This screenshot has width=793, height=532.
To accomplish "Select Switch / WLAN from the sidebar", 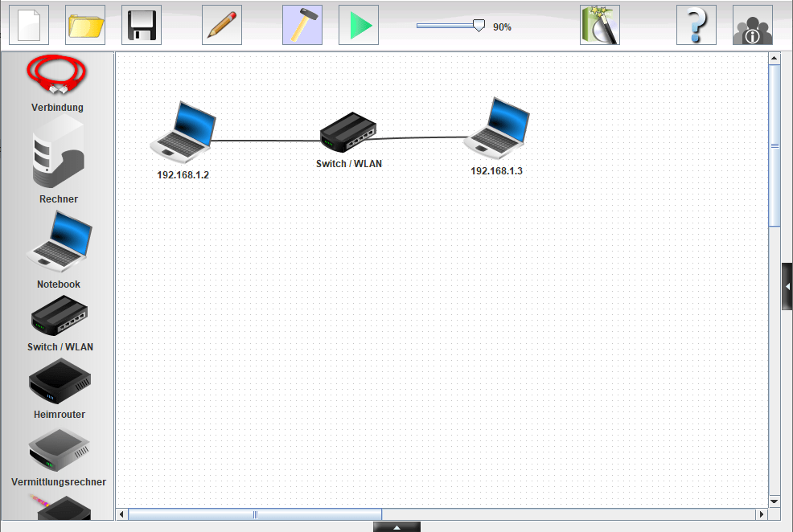I will pyautogui.click(x=59, y=317).
